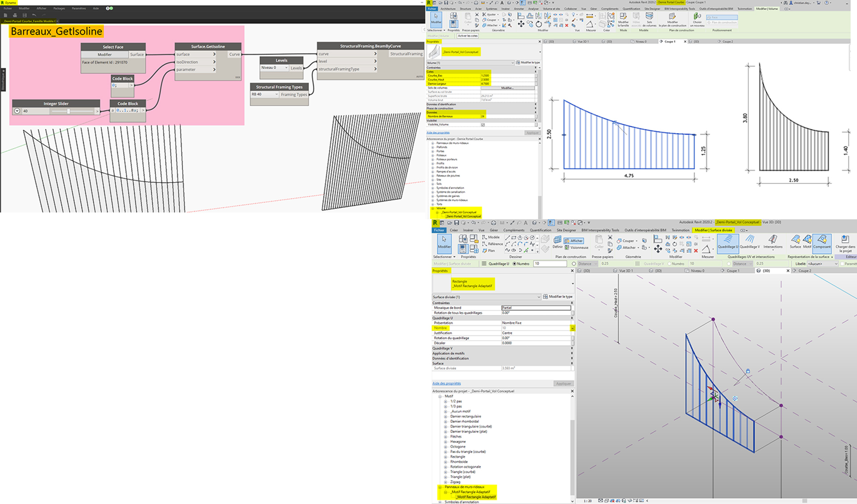Click the Integer Slider handle in Dynamo

point(68,111)
